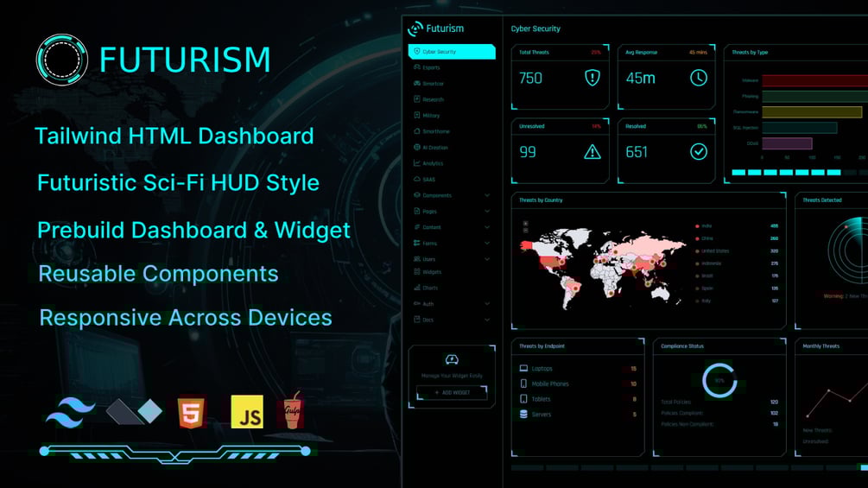
Task: Click the Monthly Threats line chart
Action: [x=837, y=401]
